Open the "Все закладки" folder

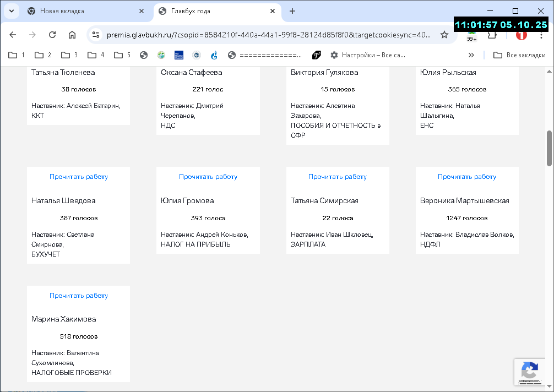519,55
